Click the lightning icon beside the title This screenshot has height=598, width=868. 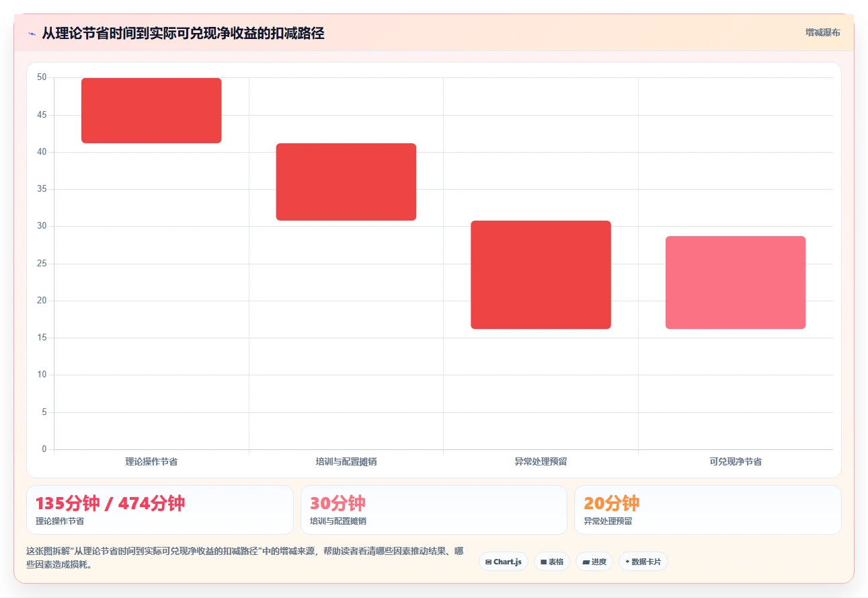(32, 33)
